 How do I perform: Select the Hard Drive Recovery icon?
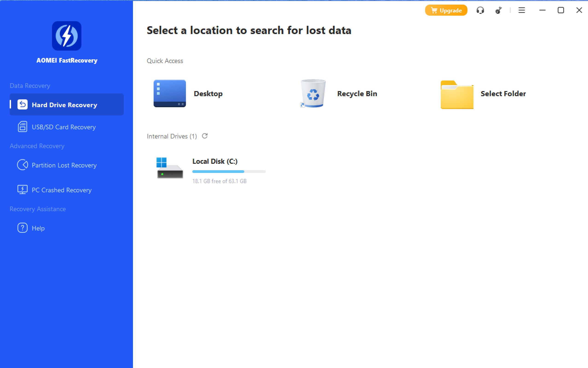(22, 105)
